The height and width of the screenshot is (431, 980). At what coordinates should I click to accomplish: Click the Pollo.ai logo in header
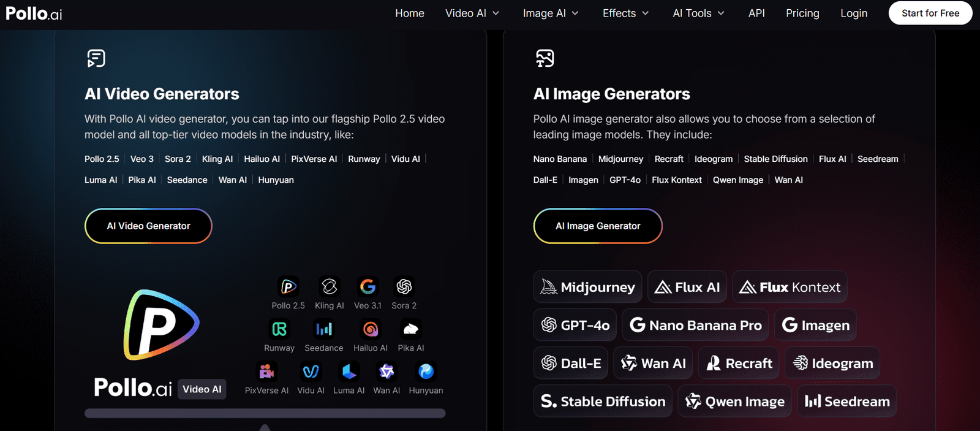click(x=34, y=13)
